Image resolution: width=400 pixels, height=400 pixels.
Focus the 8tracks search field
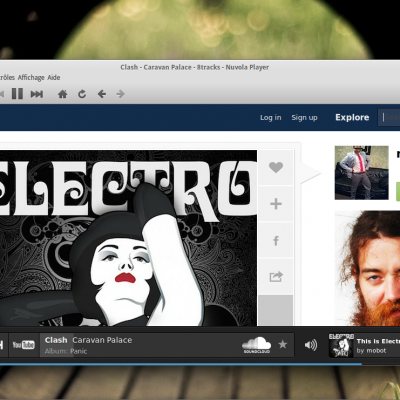pos(389,117)
